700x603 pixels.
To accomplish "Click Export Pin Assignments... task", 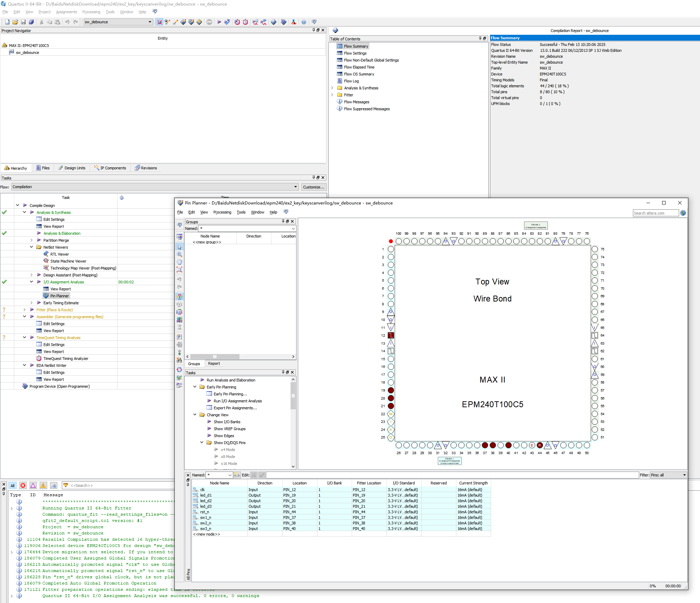I will tap(235, 408).
